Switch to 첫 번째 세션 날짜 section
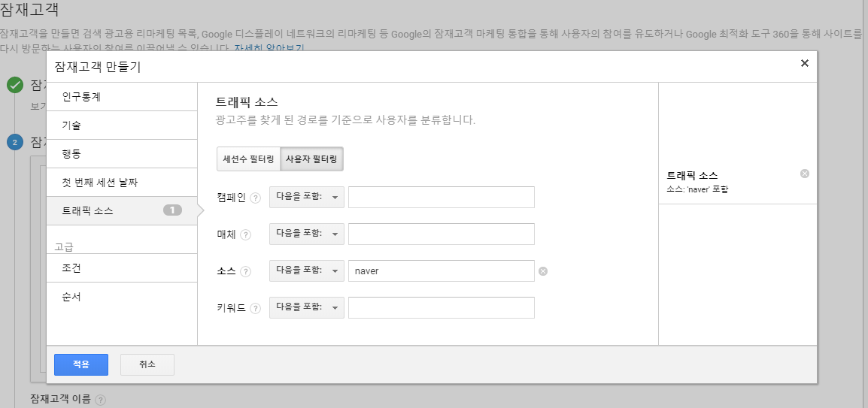The width and height of the screenshot is (868, 408). (x=122, y=183)
